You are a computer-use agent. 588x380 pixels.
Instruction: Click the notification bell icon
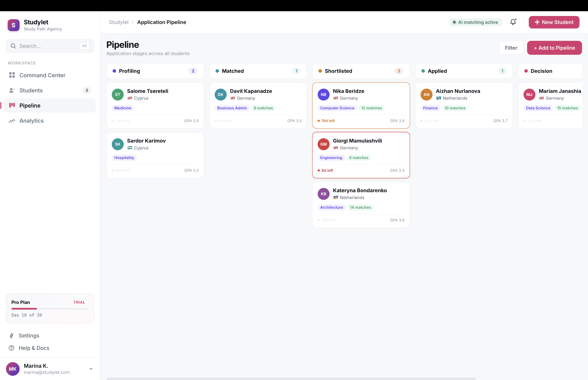click(513, 22)
